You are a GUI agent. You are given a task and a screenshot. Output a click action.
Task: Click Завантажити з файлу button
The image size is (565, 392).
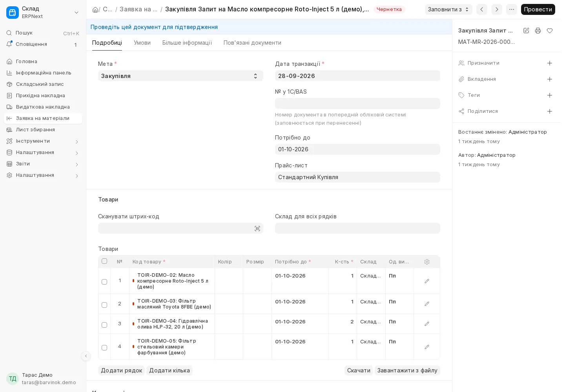(x=407, y=370)
